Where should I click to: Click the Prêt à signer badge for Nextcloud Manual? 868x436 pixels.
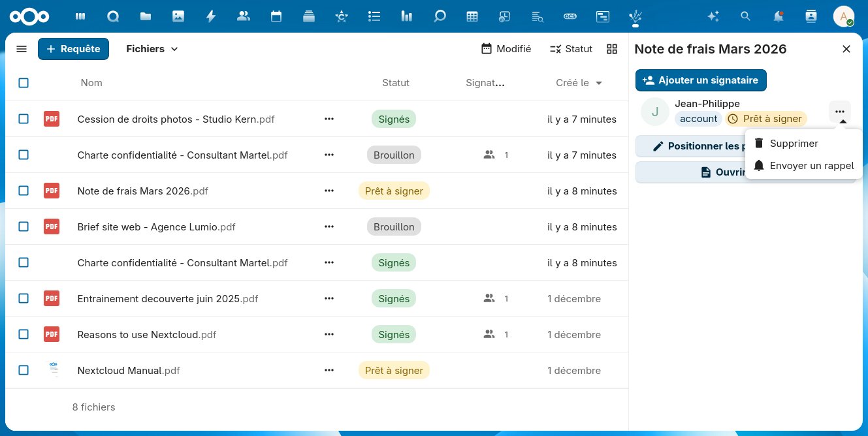coord(394,370)
